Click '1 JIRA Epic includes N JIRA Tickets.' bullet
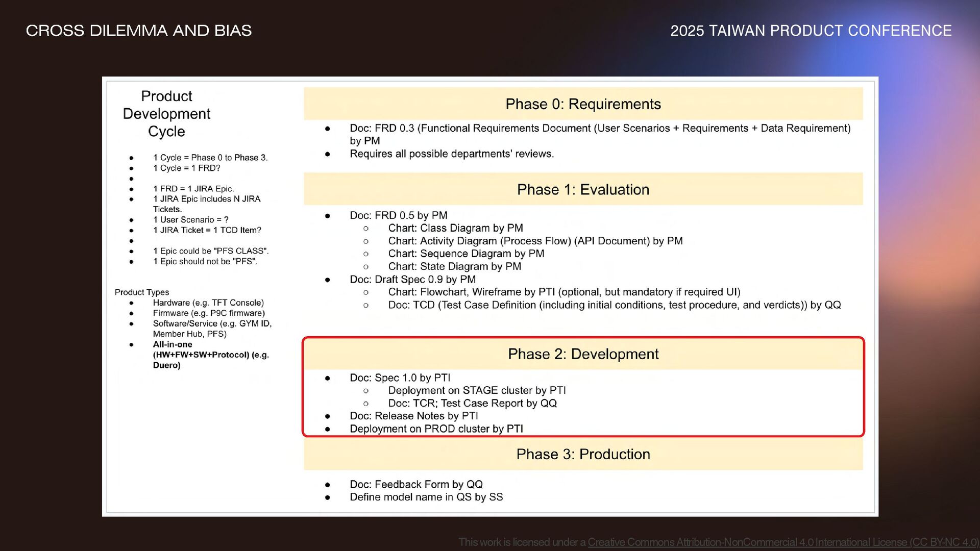The height and width of the screenshot is (551, 980). click(207, 204)
